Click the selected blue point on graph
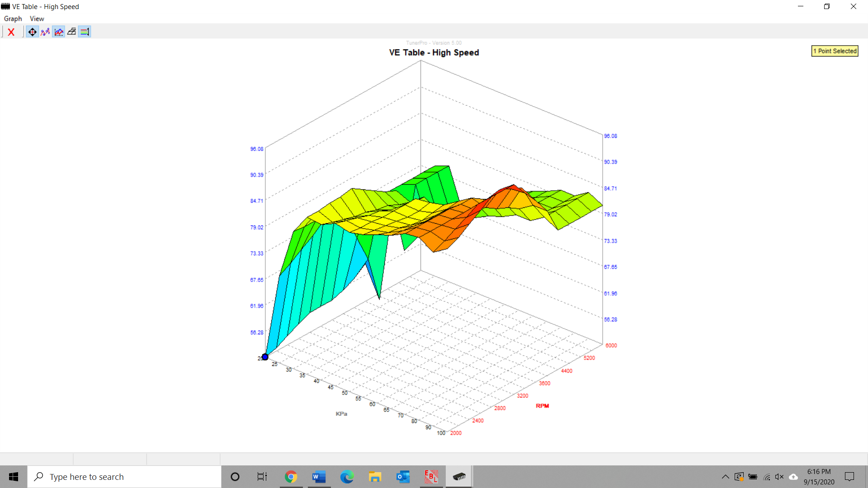The width and height of the screenshot is (868, 488). 265,357
